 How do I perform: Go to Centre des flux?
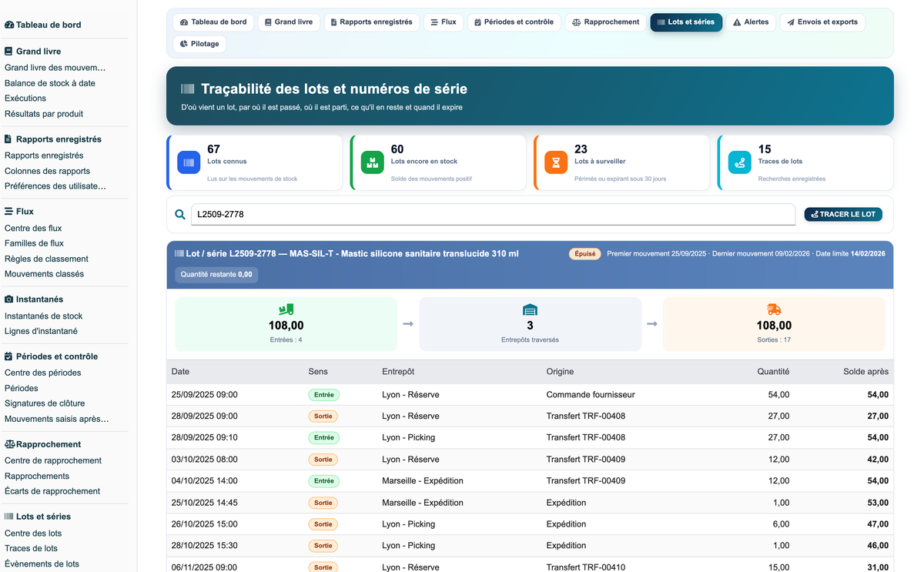(33, 228)
